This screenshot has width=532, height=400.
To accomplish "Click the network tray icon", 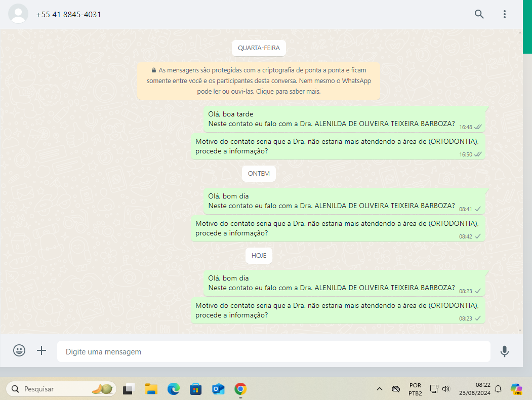I will [x=434, y=389].
